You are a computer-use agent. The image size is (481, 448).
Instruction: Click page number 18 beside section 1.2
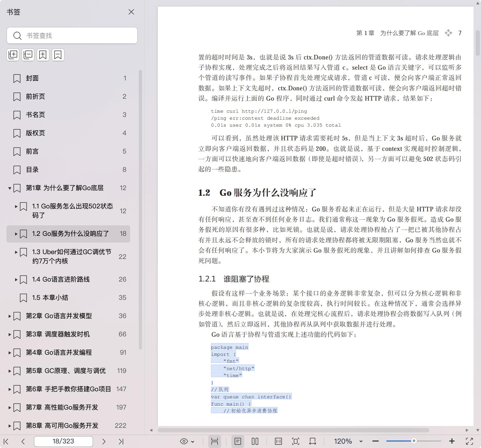point(123,234)
